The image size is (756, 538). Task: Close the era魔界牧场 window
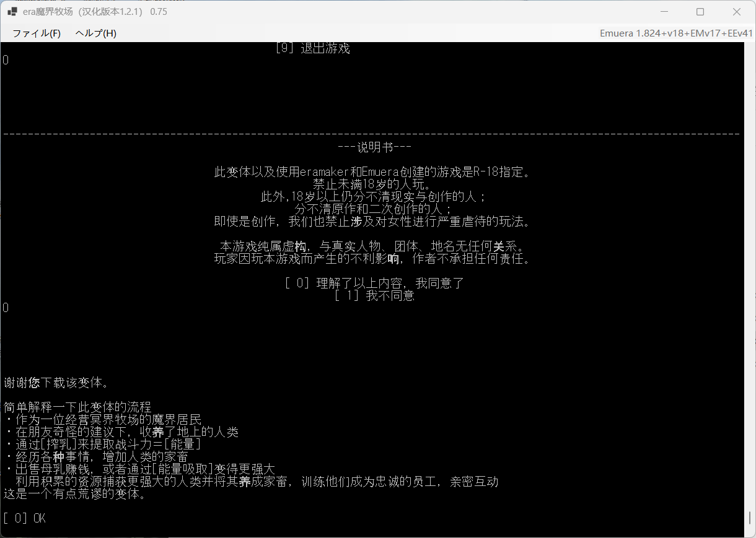[737, 12]
